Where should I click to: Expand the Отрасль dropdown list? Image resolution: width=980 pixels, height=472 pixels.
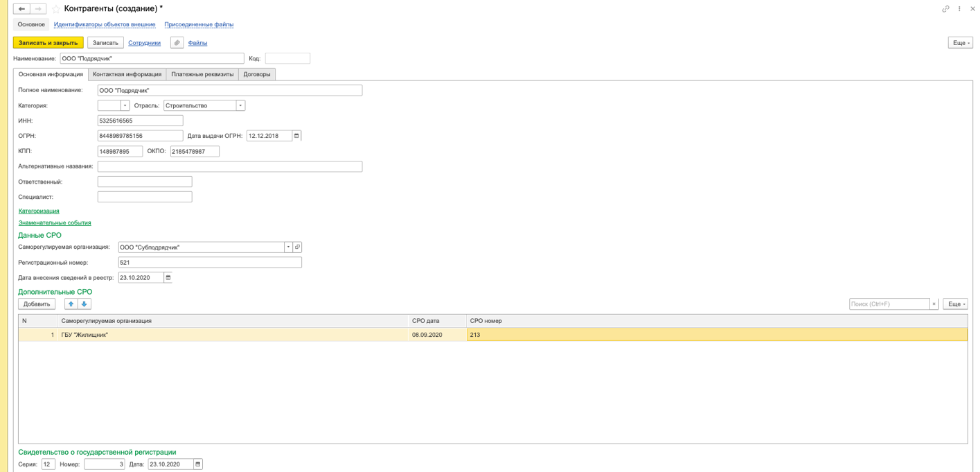click(x=240, y=106)
